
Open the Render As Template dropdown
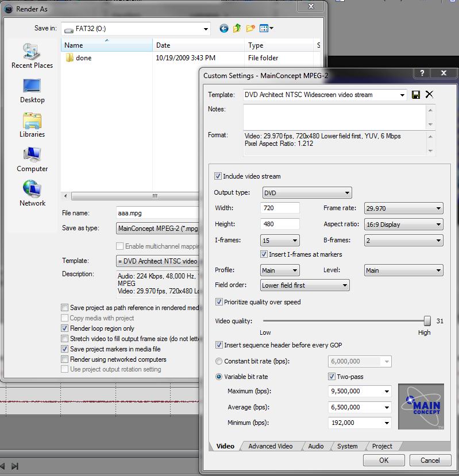click(157, 261)
